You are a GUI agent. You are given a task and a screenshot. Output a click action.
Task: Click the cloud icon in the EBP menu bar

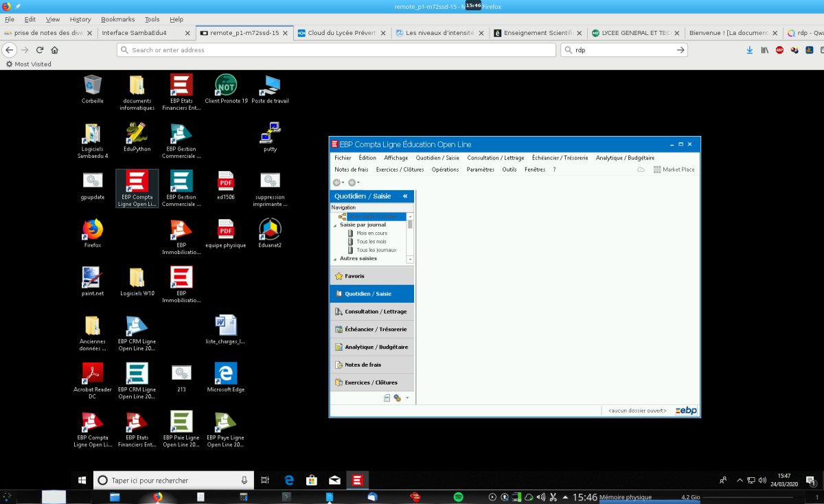641,170
